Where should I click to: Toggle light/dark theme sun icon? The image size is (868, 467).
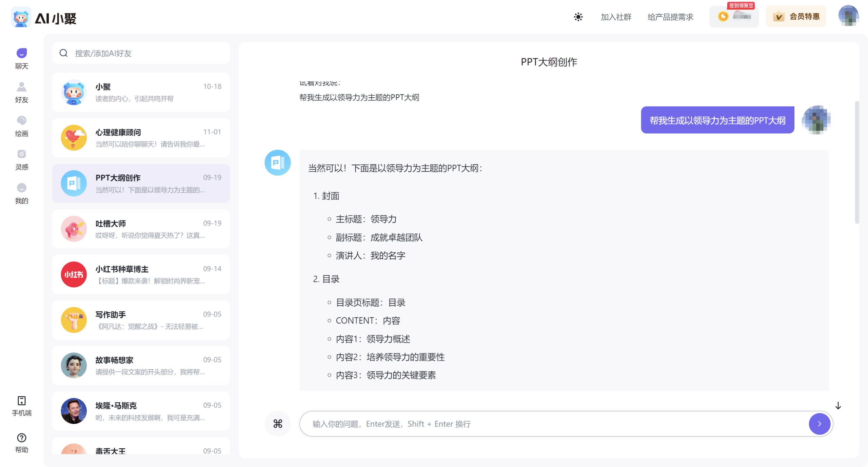click(578, 17)
